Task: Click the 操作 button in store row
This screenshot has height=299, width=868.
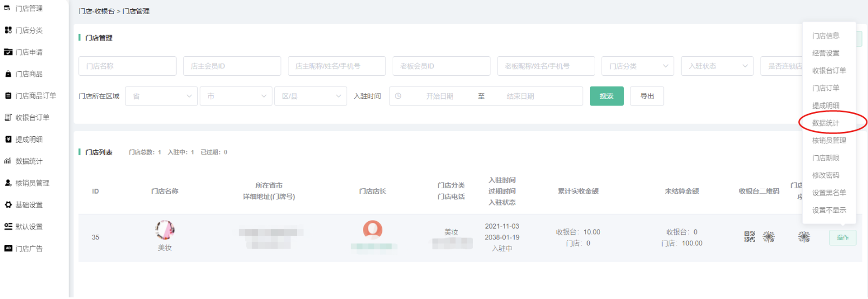Action: pyautogui.click(x=842, y=237)
